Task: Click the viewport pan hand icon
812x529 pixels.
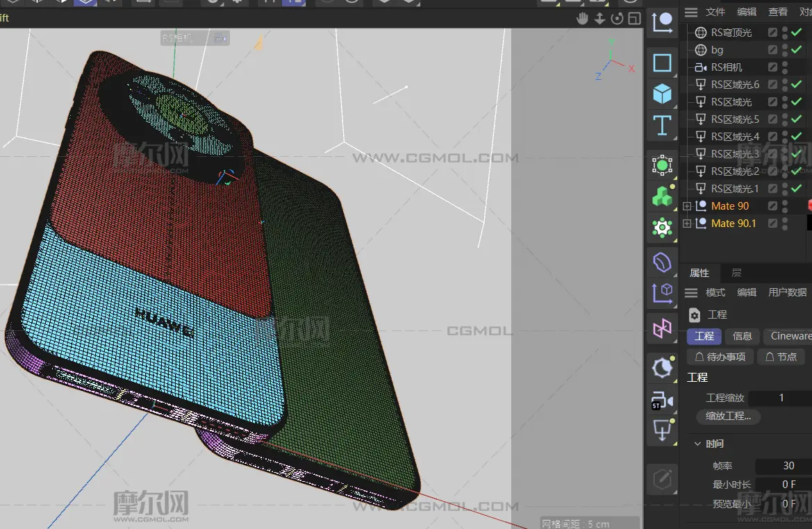Action: pos(583,19)
